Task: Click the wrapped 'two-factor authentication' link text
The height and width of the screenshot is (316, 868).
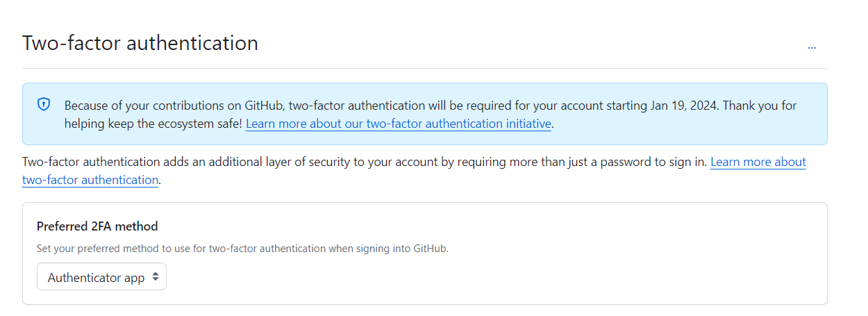Action: (90, 180)
